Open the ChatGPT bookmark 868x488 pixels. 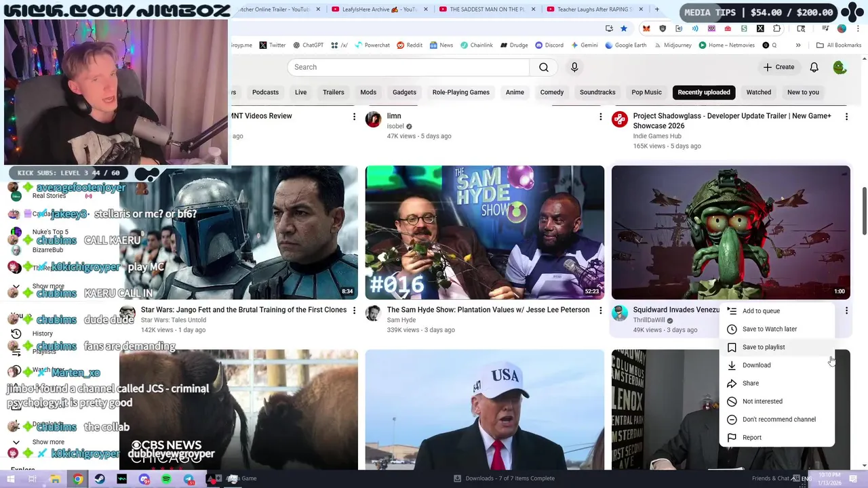click(x=308, y=45)
